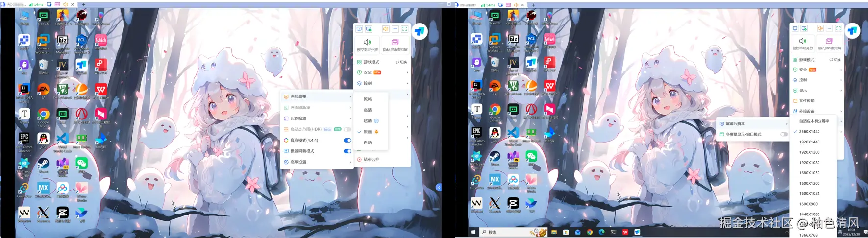Toggle 真彩模式(4:4:4) switch off
Image resolution: width=868 pixels, height=238 pixels.
pyautogui.click(x=347, y=140)
